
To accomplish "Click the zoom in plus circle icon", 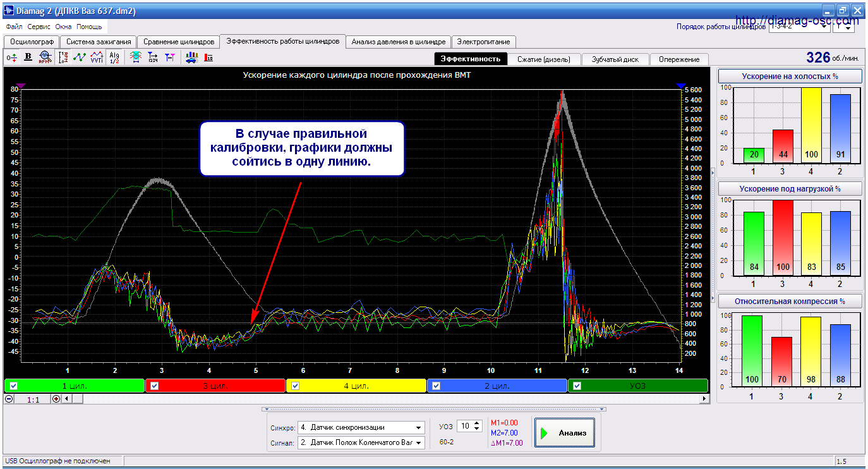I will [56, 399].
